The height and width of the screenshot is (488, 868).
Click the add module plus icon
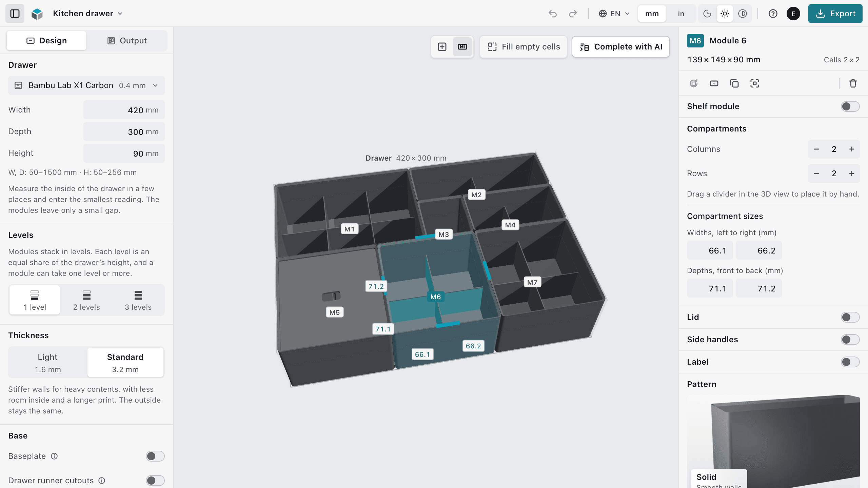click(x=442, y=47)
